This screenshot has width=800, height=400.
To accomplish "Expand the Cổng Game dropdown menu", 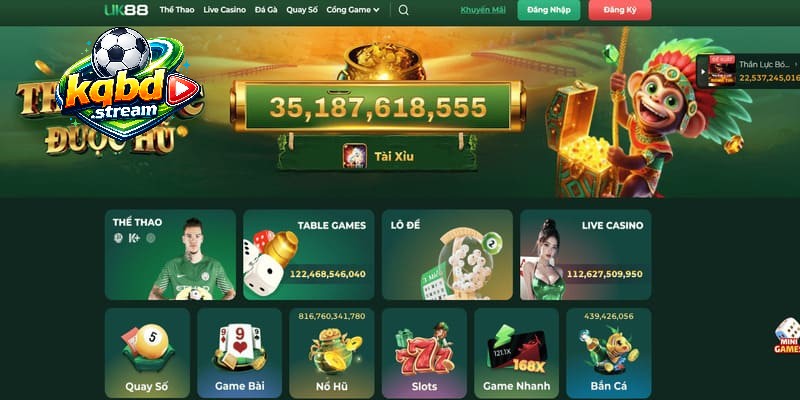I will point(353,10).
